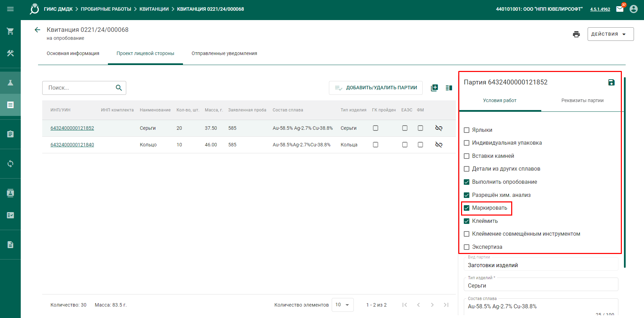Switch to Проект лицевой стороны tab
Image resolution: width=644 pixels, height=318 pixels.
[145, 53]
